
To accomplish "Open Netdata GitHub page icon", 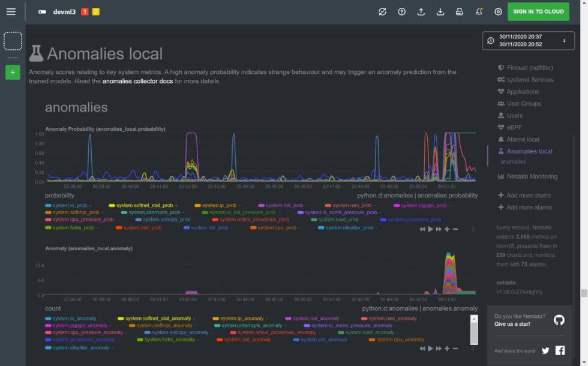I will tap(559, 320).
